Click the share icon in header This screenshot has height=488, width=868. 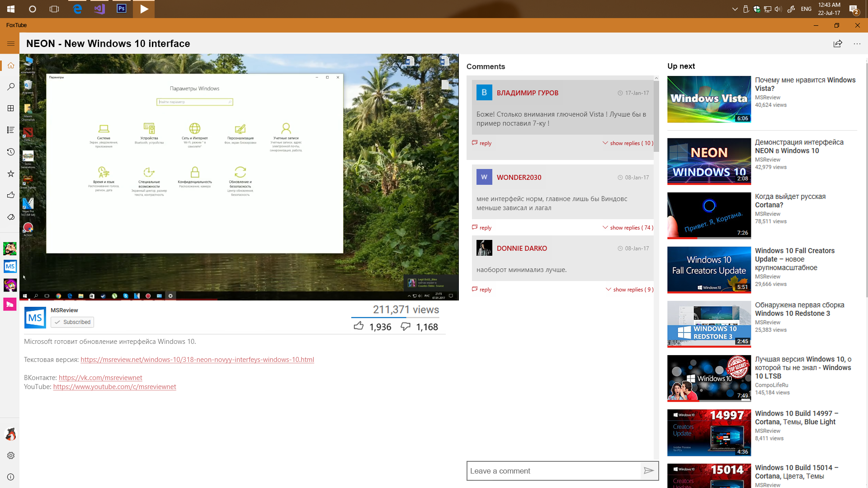tap(838, 43)
